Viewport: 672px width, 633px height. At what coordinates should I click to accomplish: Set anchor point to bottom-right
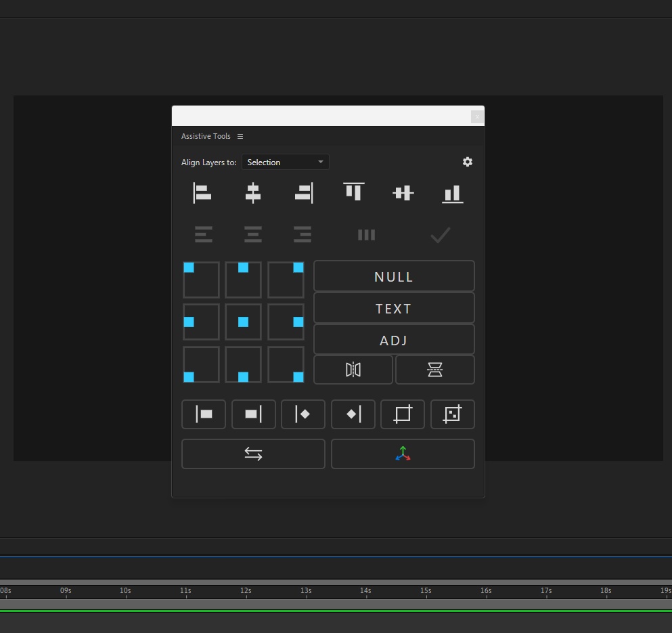(286, 364)
